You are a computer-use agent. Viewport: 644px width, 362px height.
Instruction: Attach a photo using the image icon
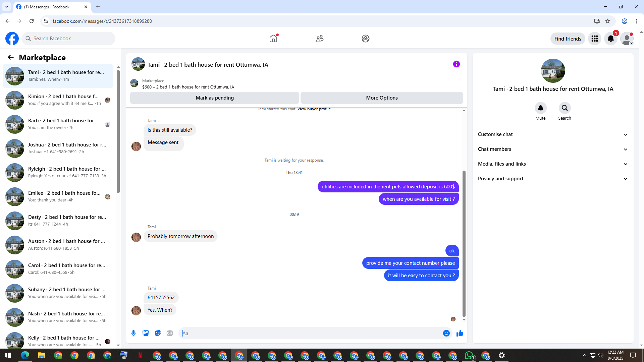click(x=146, y=333)
